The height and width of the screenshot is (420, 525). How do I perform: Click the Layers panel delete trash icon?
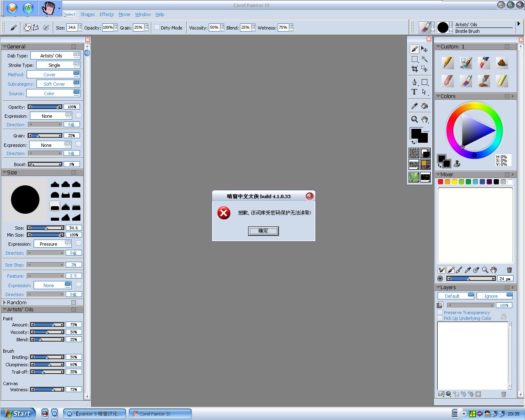click(504, 394)
